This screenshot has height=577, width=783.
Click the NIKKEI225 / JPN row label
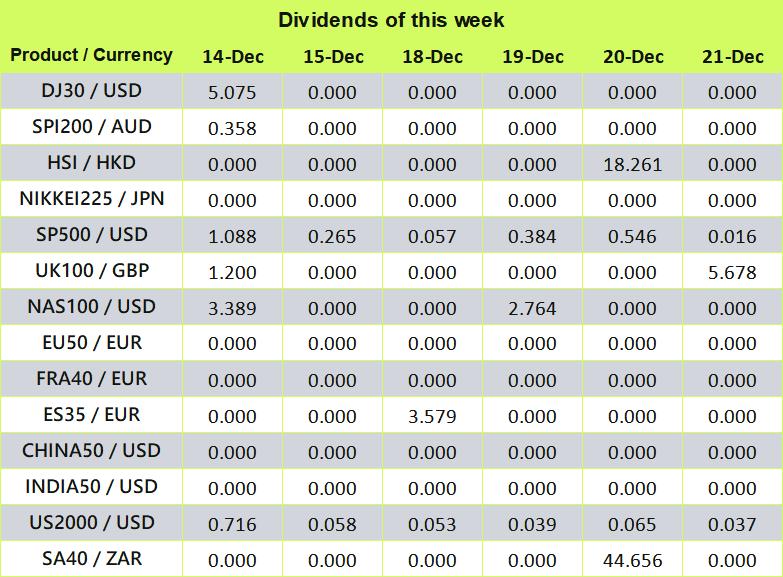91,199
